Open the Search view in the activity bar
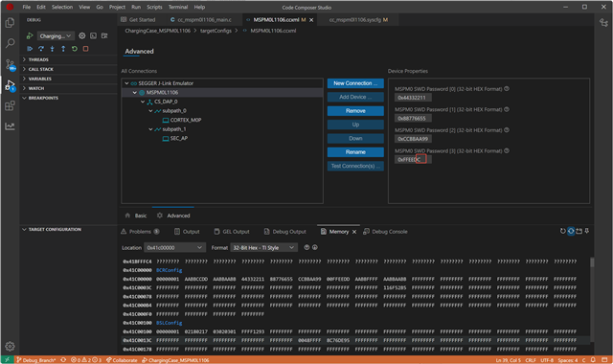The height and width of the screenshot is (364, 613). coord(10,43)
